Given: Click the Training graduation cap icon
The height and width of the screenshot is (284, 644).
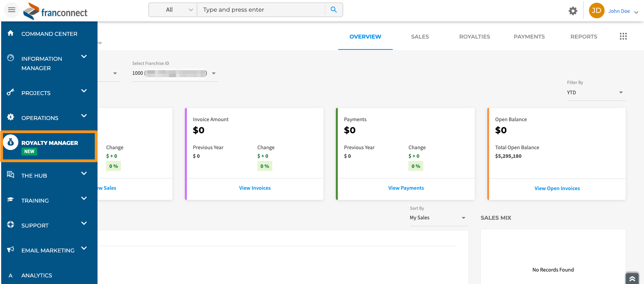Looking at the screenshot, I should tap(11, 200).
